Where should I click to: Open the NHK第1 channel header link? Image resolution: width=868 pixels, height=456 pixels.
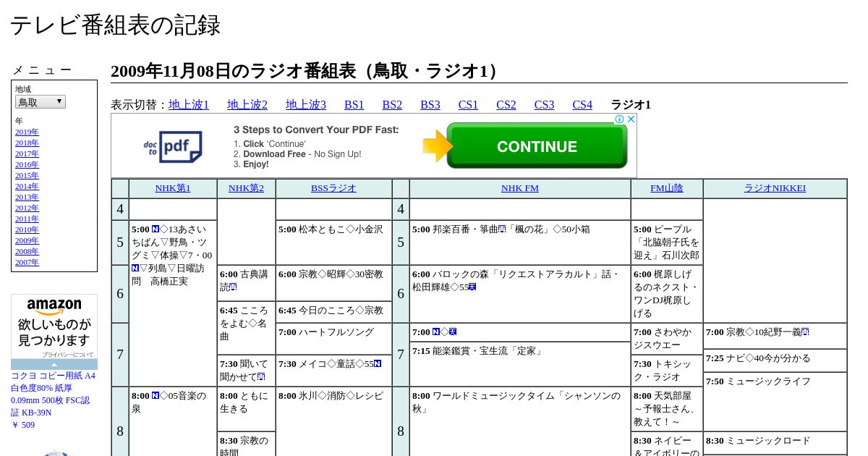coord(173,188)
